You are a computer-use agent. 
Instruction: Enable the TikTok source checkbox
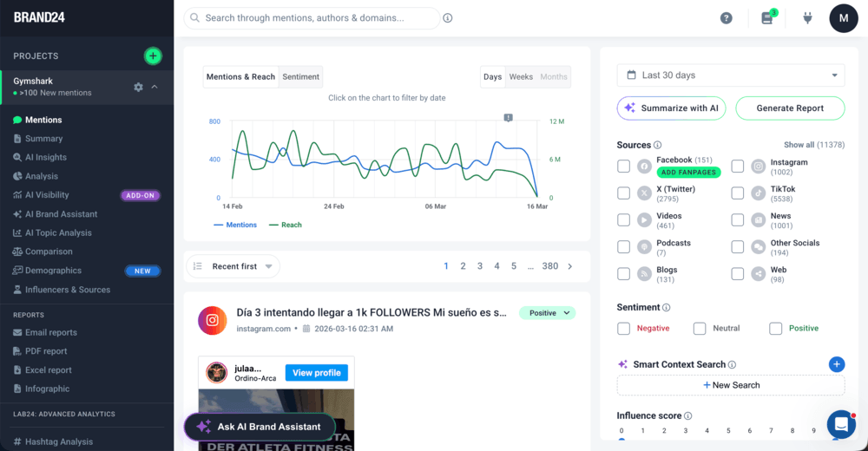click(738, 193)
